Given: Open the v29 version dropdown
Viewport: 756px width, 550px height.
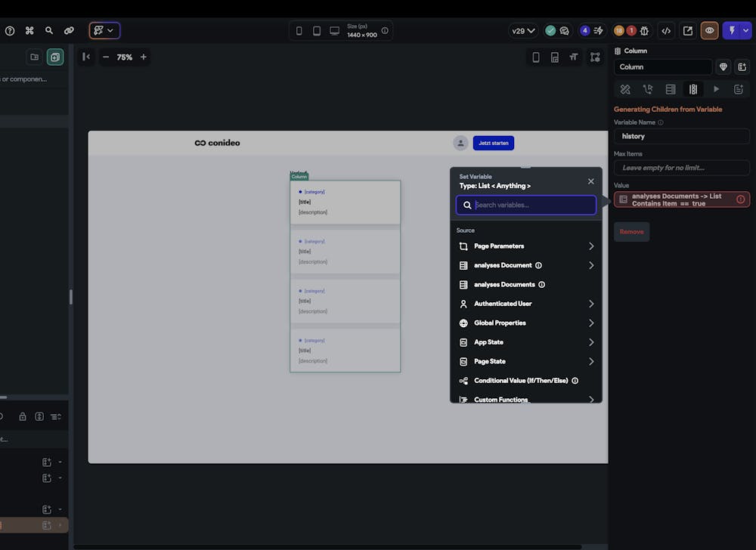Looking at the screenshot, I should click(x=523, y=31).
